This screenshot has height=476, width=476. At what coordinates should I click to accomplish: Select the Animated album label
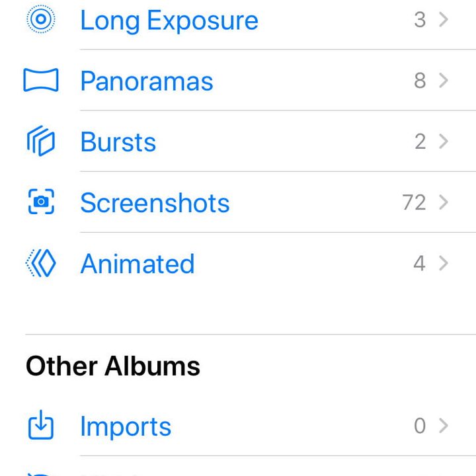[x=138, y=264]
